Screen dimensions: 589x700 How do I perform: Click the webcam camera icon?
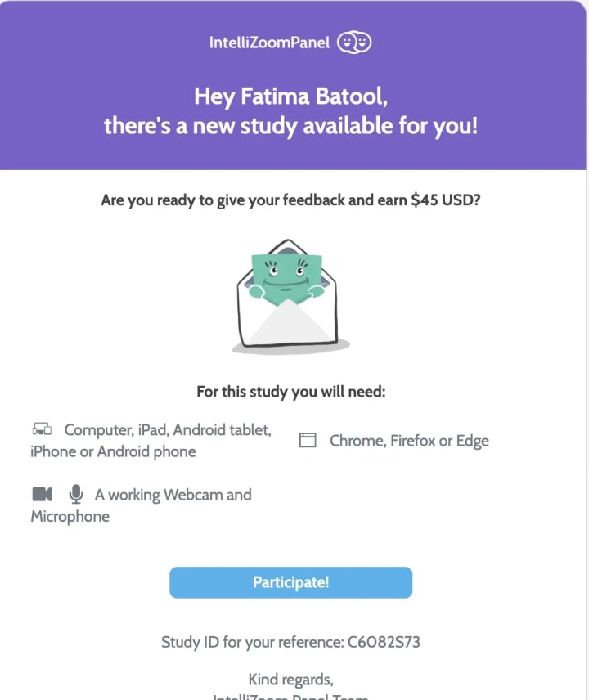pos(43,494)
